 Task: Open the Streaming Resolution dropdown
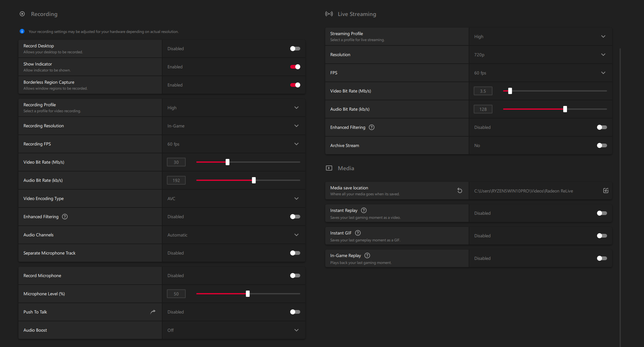point(540,55)
